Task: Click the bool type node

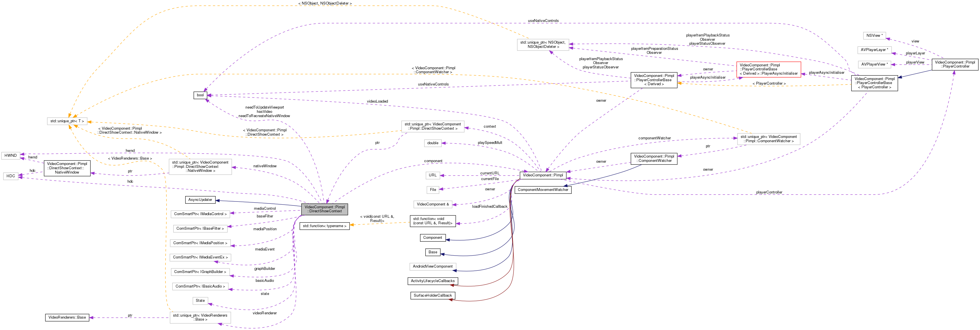Action: click(x=200, y=95)
